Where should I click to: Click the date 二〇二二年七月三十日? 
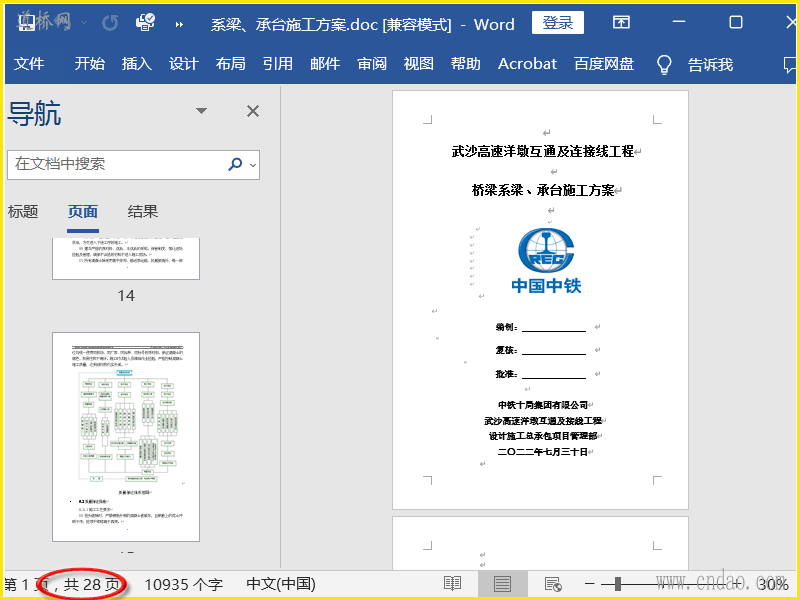[543, 452]
